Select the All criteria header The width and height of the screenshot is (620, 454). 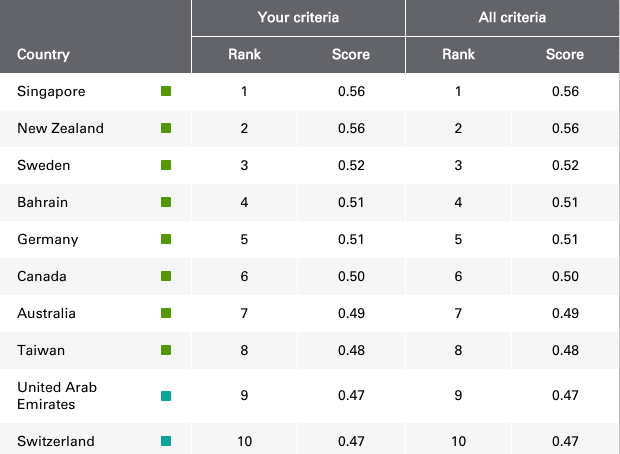point(512,17)
